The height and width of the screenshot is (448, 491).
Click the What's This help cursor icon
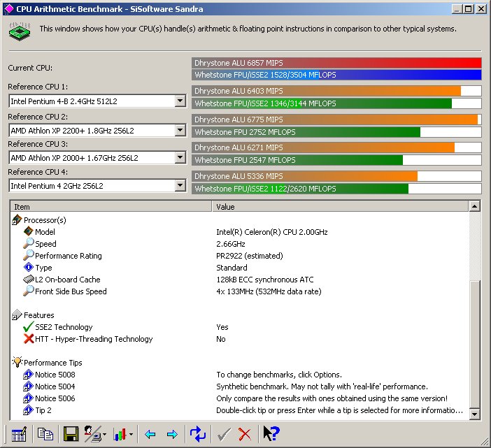271,433
